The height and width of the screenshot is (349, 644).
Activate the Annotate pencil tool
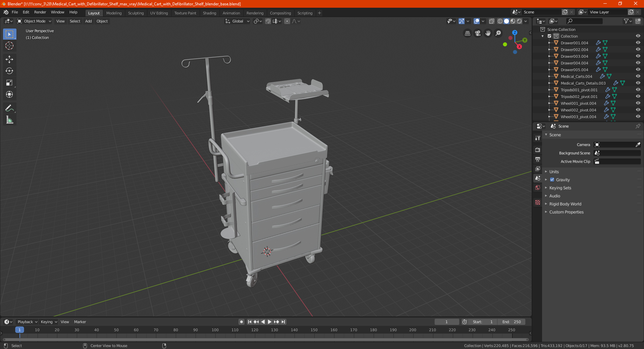click(9, 108)
